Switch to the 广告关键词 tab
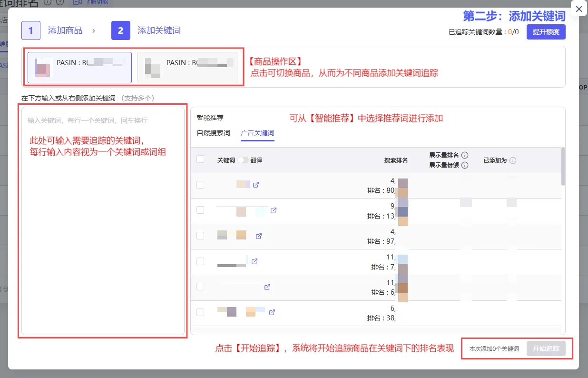The height and width of the screenshot is (378, 588). pyautogui.click(x=257, y=133)
